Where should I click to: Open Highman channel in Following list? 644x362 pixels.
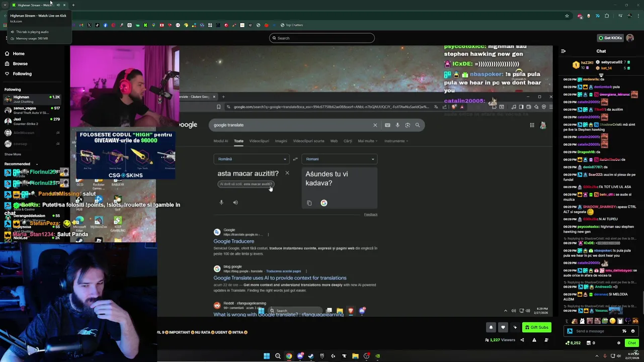[x=32, y=99]
